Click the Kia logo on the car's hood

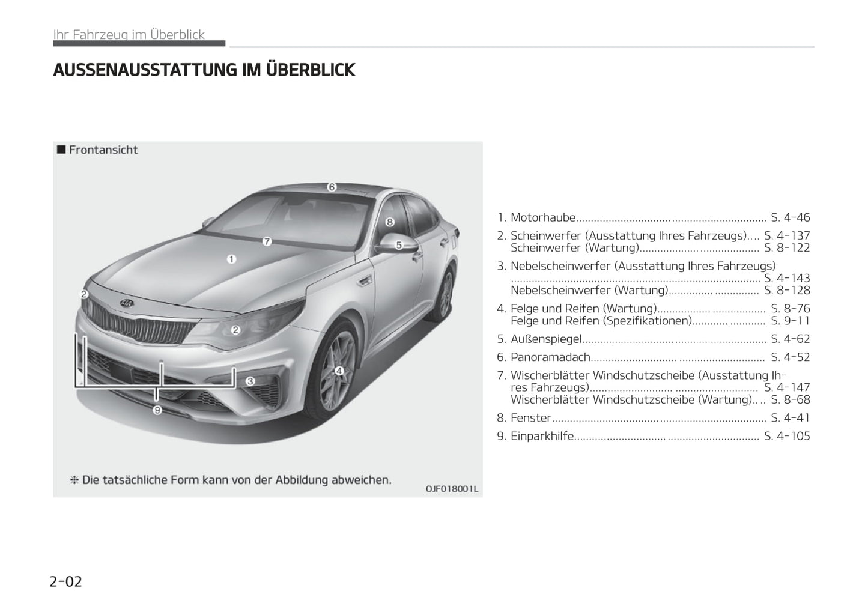point(126,303)
